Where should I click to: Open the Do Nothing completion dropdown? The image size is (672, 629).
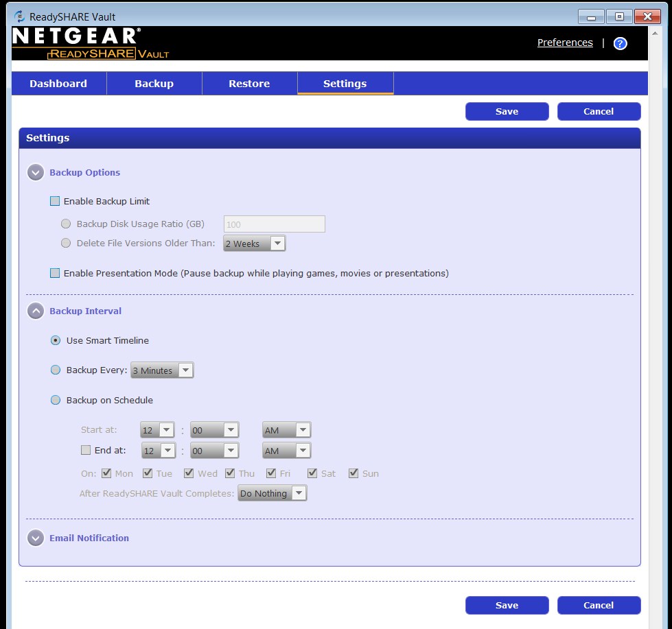pos(272,492)
